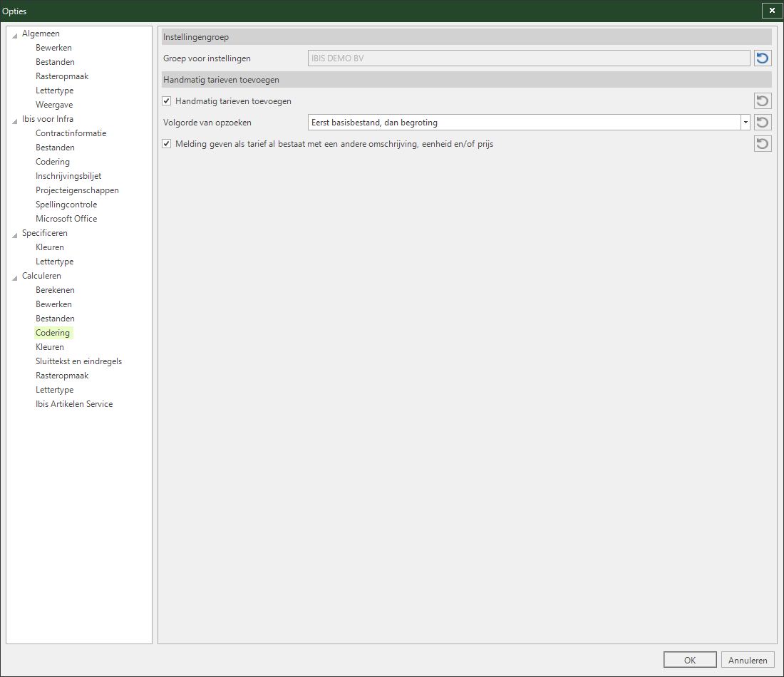Click the Groep voor instellingen field
Screen dimensions: 784x677
[529, 58]
